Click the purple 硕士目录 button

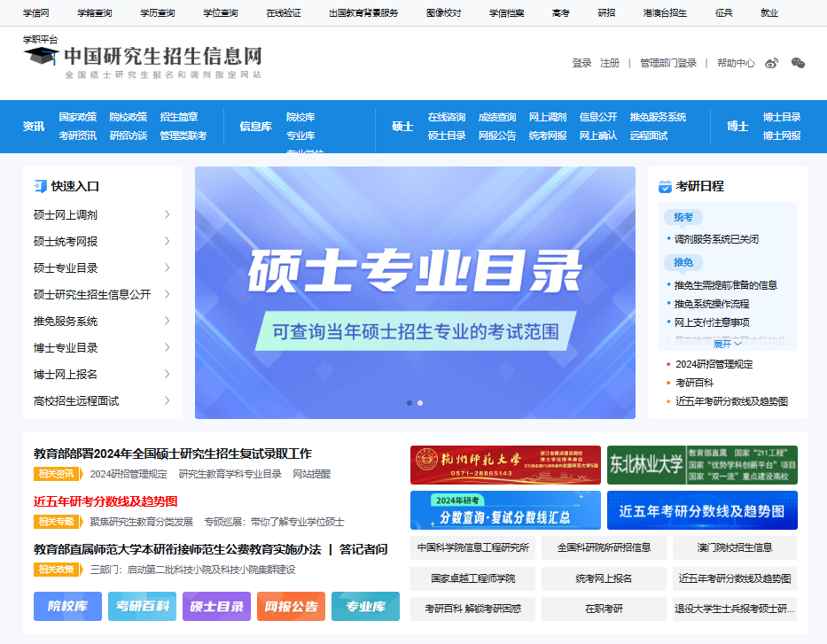click(x=216, y=606)
